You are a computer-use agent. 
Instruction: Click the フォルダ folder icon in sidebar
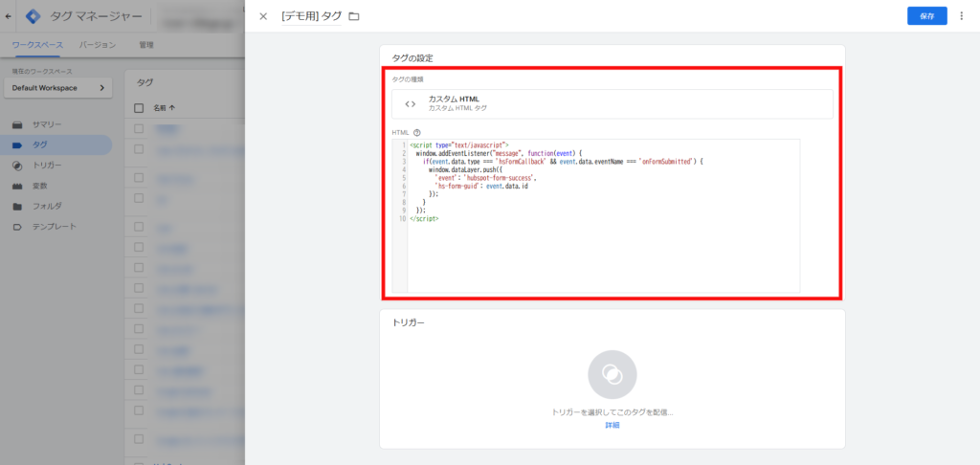point(17,207)
